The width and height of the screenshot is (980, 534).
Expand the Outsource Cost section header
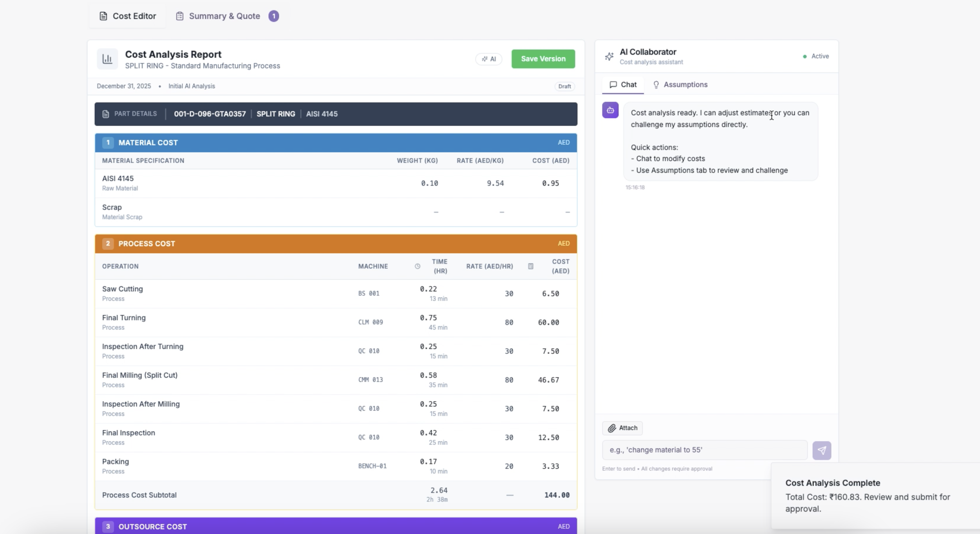point(336,526)
